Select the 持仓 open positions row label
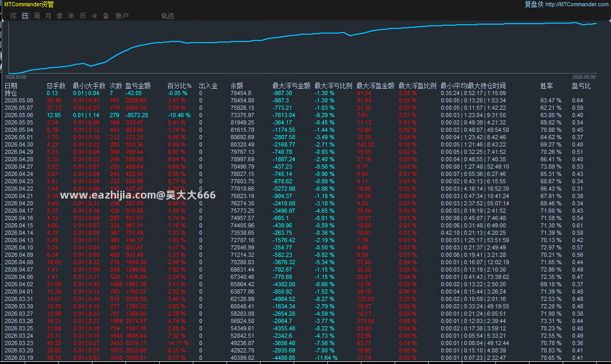 coord(11,93)
